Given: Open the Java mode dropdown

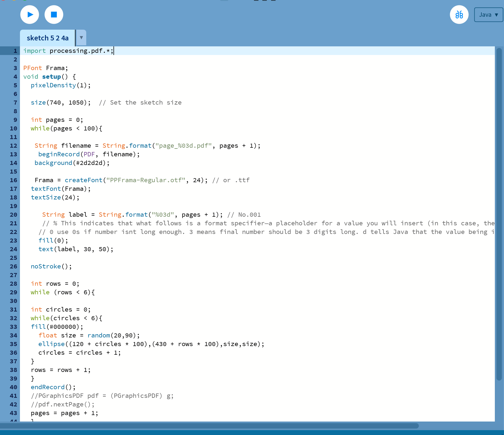Looking at the screenshot, I should pos(488,15).
